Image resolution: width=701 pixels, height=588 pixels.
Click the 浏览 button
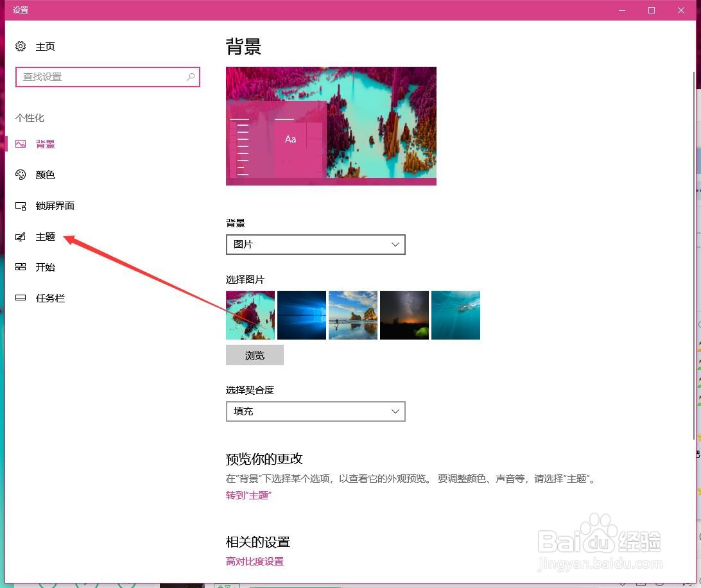[x=255, y=355]
